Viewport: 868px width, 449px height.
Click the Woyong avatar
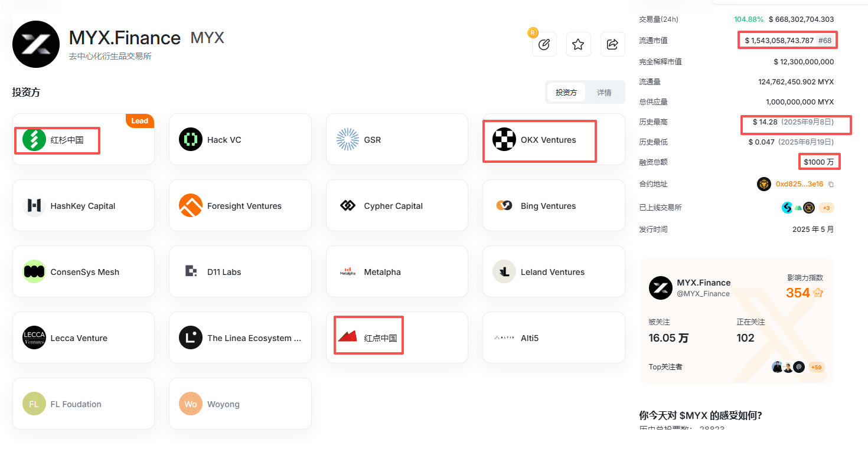click(191, 404)
